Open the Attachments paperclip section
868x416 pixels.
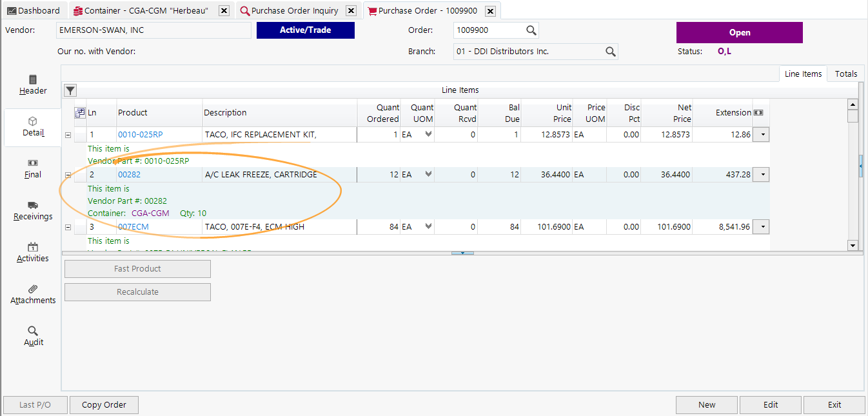33,294
